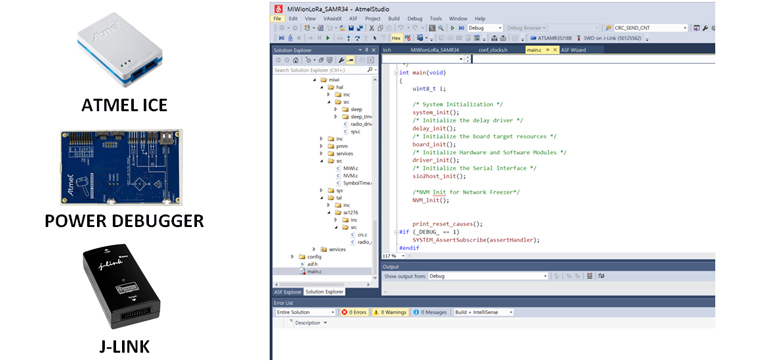Click Start Debugging and Break icon
The width and height of the screenshot is (760, 364).
[x=461, y=28]
